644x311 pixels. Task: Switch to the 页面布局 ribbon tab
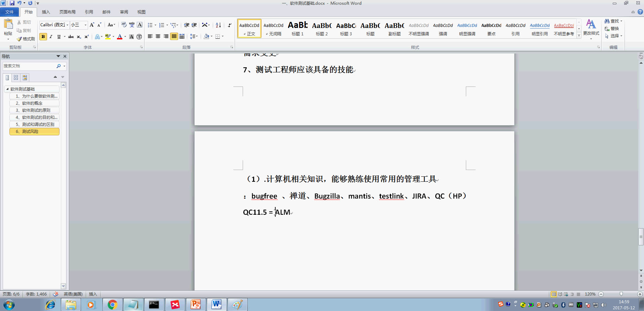[x=67, y=12]
